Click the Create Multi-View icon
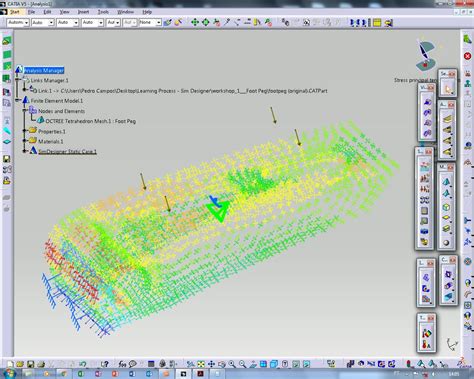 [x=263, y=364]
